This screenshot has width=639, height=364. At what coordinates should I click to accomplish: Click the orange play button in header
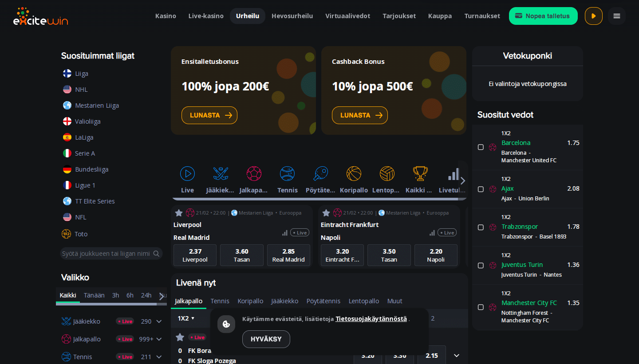(594, 16)
